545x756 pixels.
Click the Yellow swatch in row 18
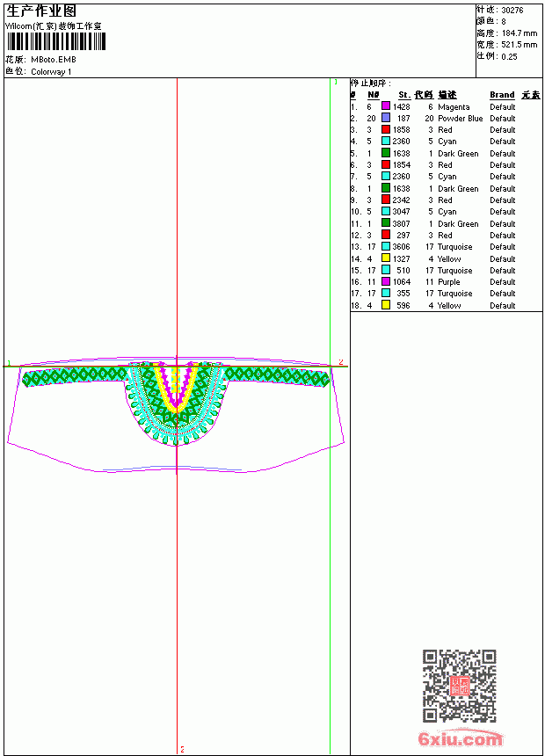pos(386,305)
